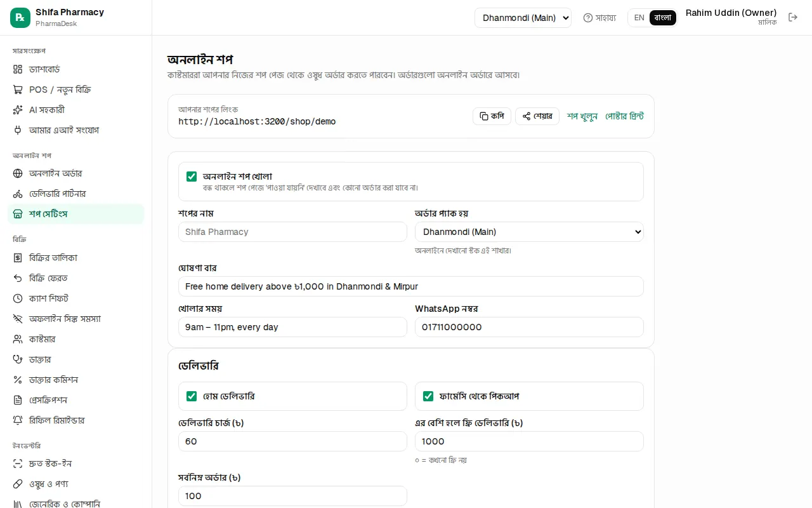Click the help question-mark icon
Image resolution: width=812 pixels, height=508 pixels.
588,18
